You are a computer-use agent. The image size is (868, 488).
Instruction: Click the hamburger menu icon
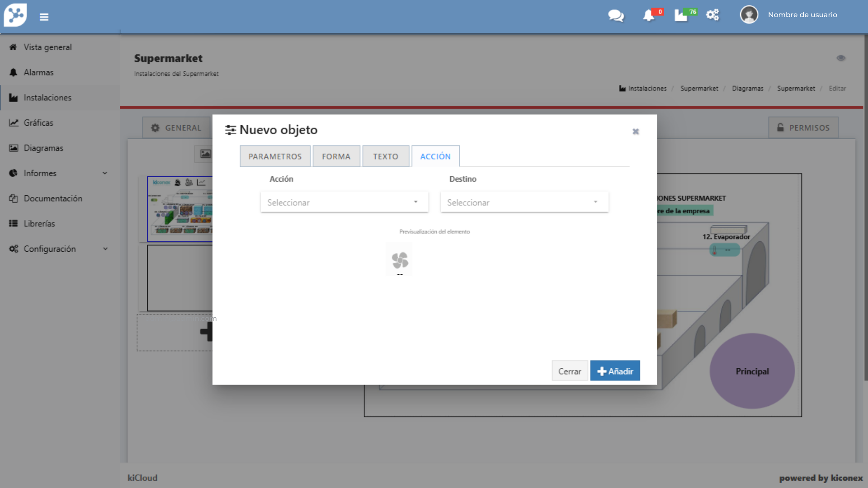click(x=44, y=17)
